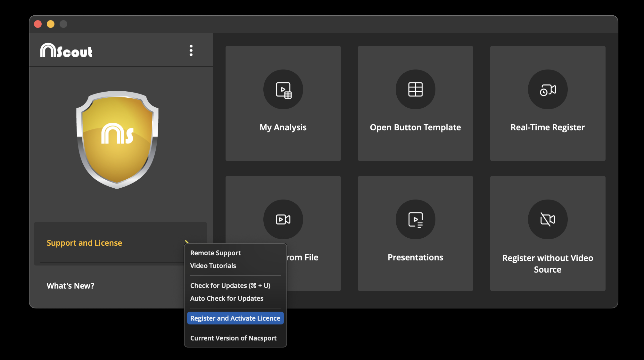Click Register without Video Source label
This screenshot has width=644, height=360.
pyautogui.click(x=548, y=264)
